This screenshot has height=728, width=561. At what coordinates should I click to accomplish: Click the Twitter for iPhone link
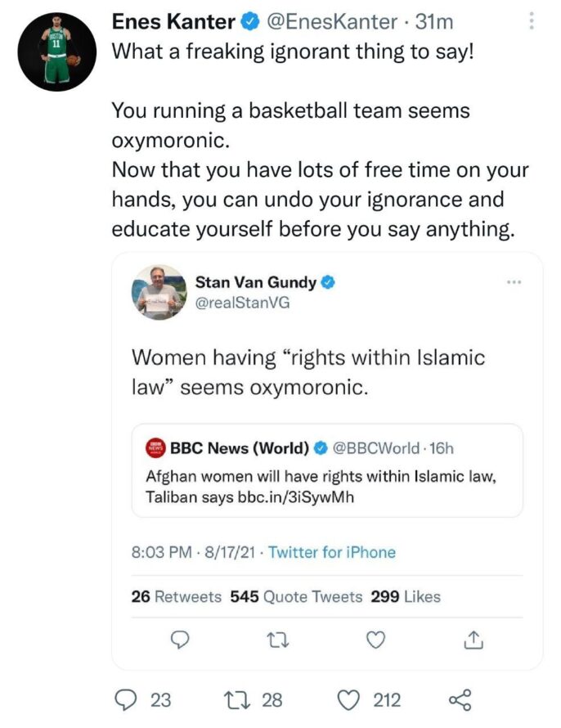(x=332, y=552)
